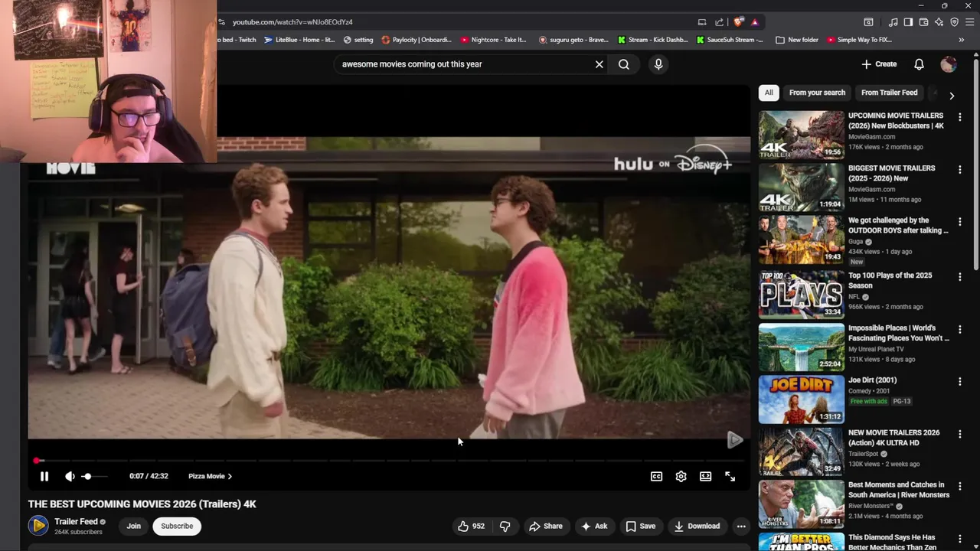This screenshot has width=980, height=551.
Task: Switch to theater mode view
Action: click(705, 476)
